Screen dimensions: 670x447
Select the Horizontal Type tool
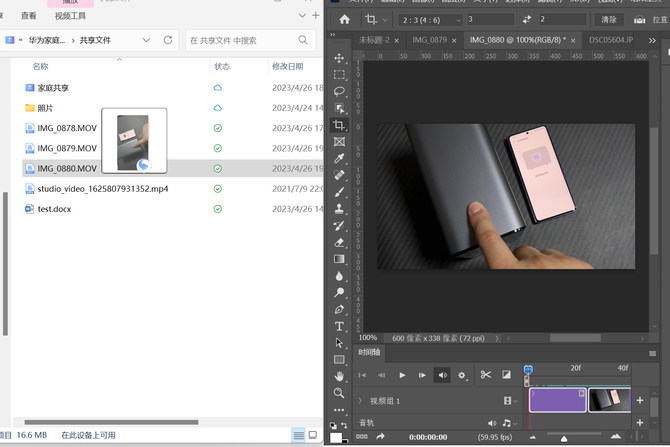340,326
